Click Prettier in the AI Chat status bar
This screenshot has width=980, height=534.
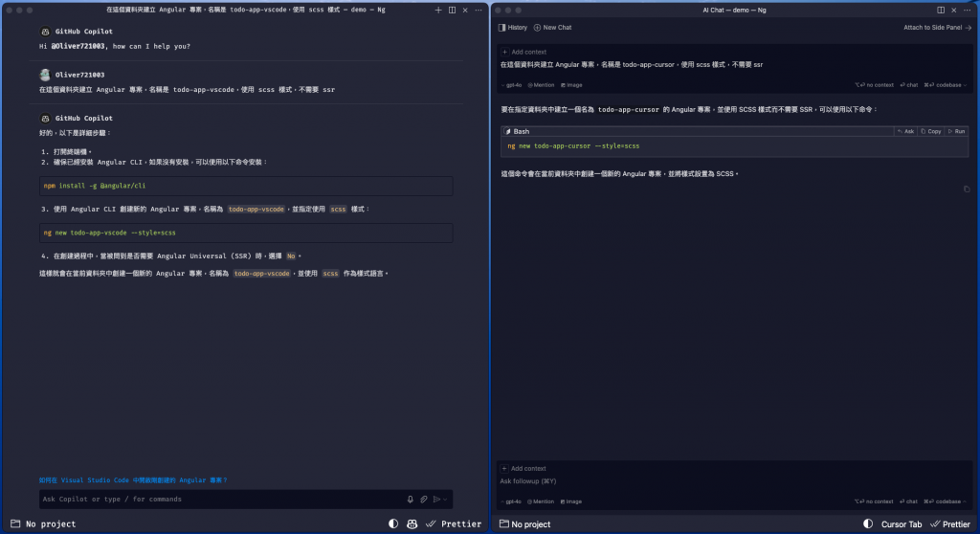(x=950, y=524)
